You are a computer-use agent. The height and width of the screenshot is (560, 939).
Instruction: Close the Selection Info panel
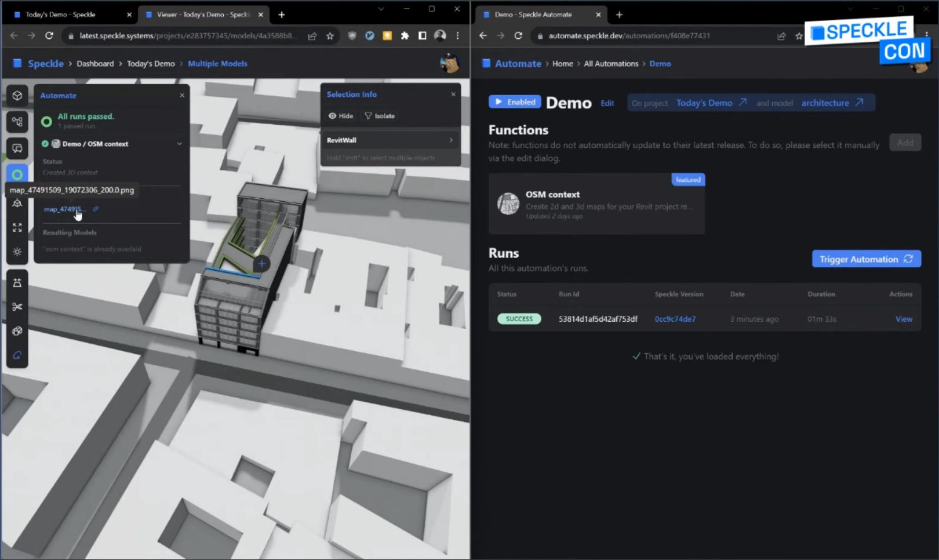(453, 94)
